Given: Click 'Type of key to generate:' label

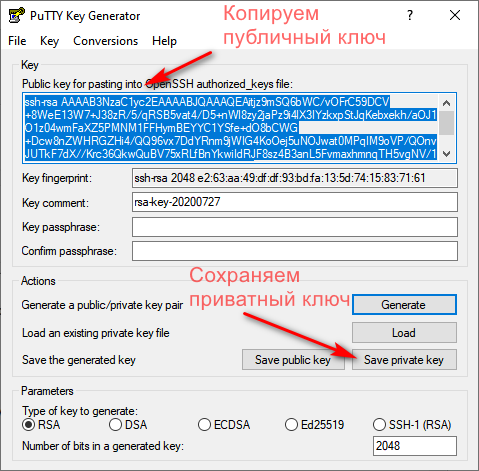Looking at the screenshot, I should click(80, 411).
